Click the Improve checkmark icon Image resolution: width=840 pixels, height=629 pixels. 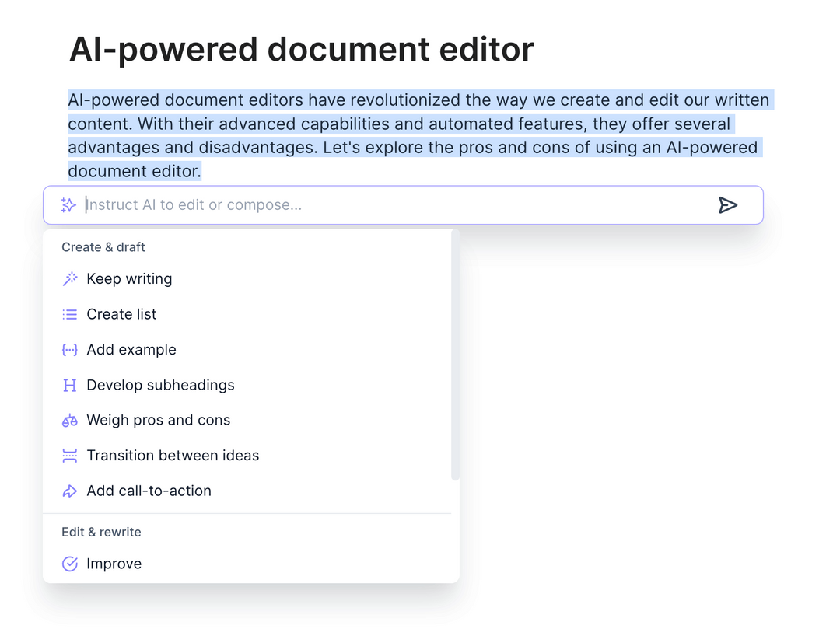(x=69, y=563)
